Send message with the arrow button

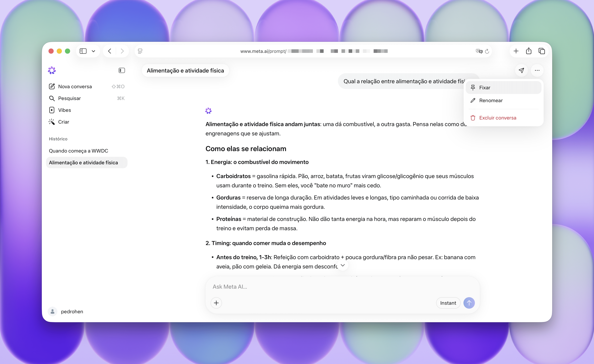pyautogui.click(x=469, y=303)
